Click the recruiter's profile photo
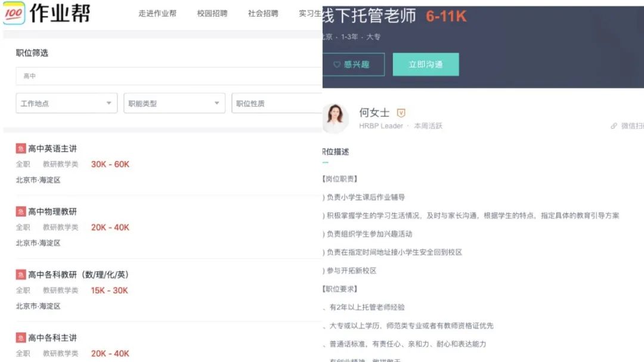 336,117
